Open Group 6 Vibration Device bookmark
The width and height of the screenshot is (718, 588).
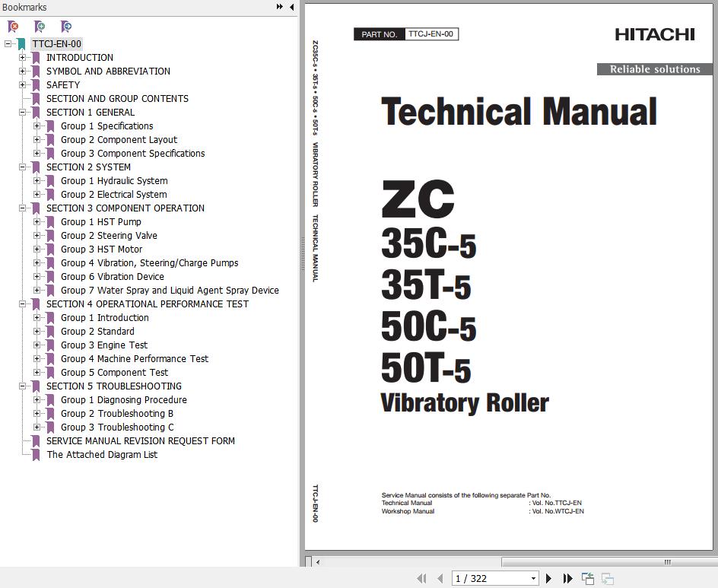tap(113, 277)
